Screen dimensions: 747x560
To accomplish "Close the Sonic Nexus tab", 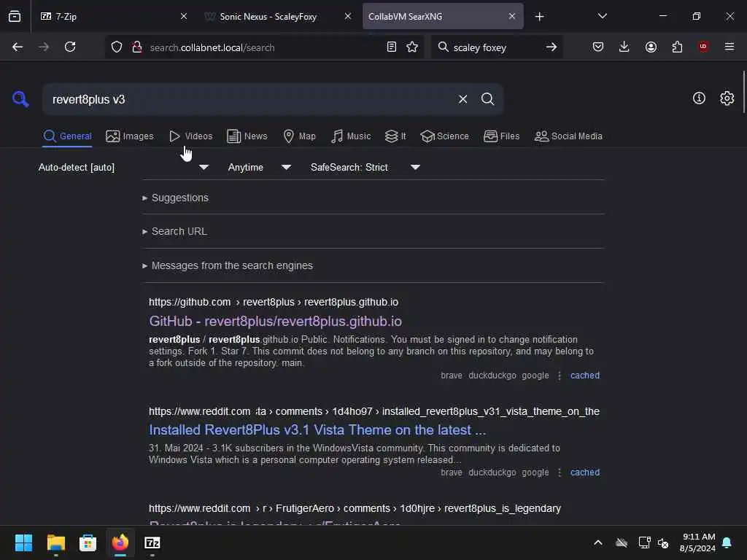I will click(x=348, y=16).
